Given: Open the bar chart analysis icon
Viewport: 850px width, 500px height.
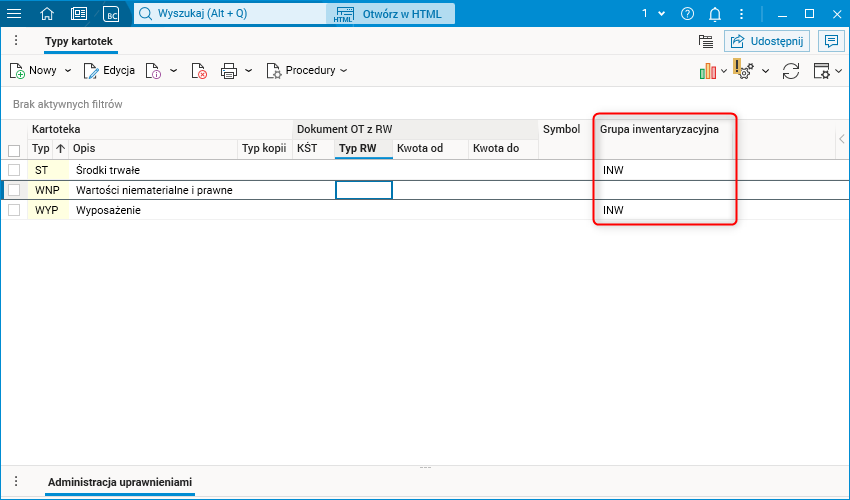Looking at the screenshot, I should point(707,70).
